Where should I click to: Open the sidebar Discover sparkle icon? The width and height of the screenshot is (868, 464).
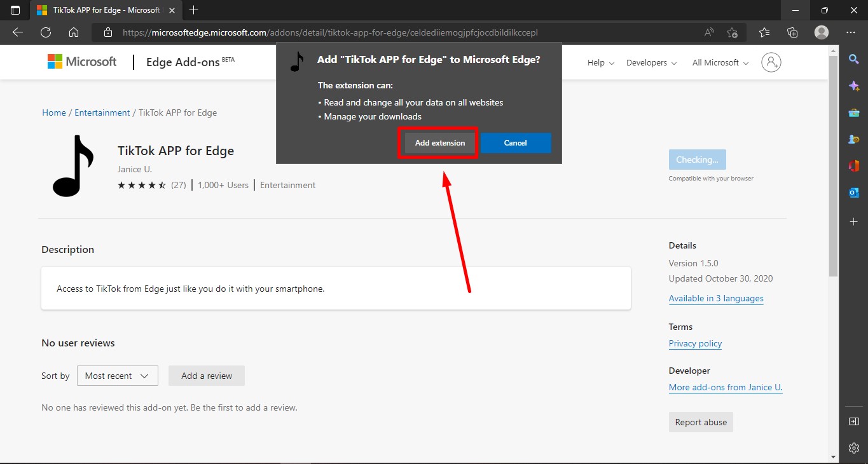coord(854,86)
